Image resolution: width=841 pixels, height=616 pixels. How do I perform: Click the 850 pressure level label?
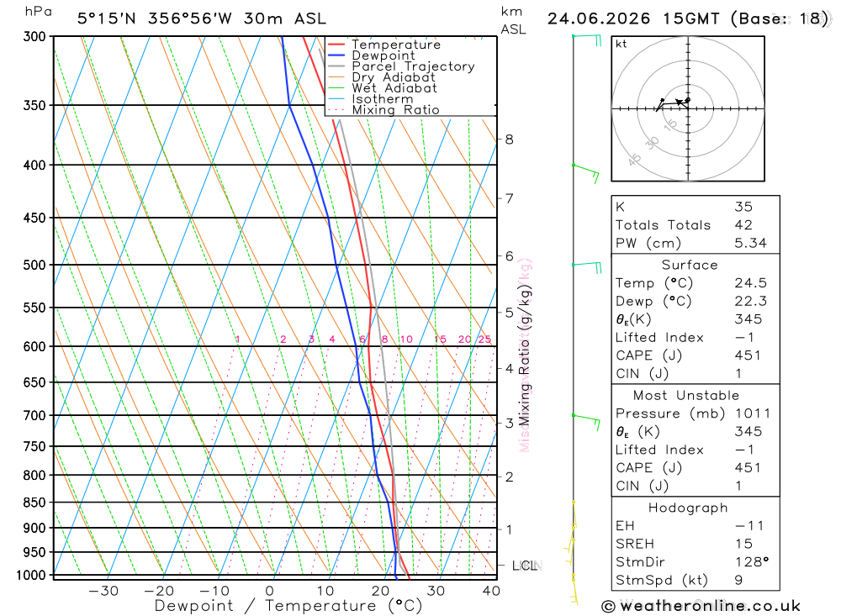tap(34, 503)
